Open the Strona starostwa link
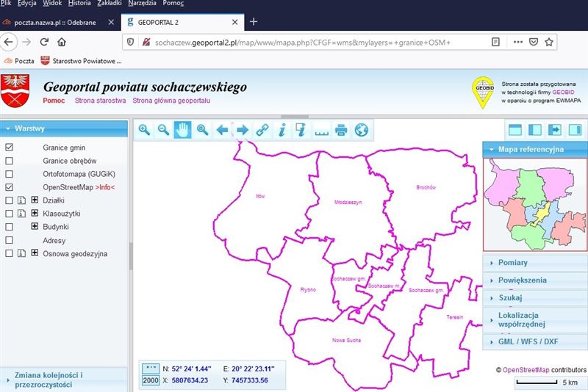This screenshot has width=588, height=392. (x=100, y=100)
